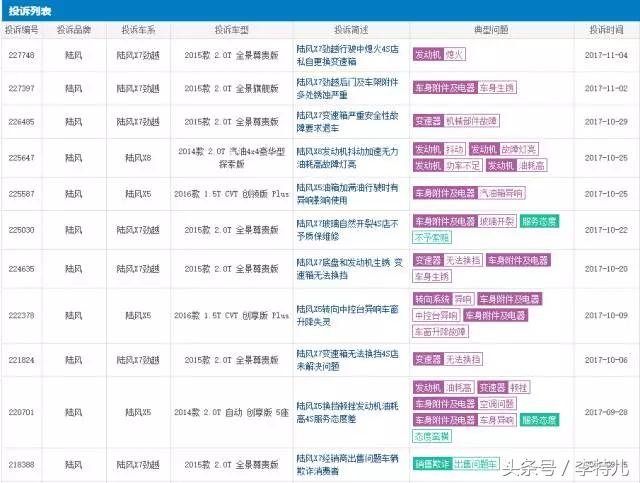Open complaint about X8发动机抖动加速无力
Viewport: 640px width, 483px height.
click(x=347, y=158)
